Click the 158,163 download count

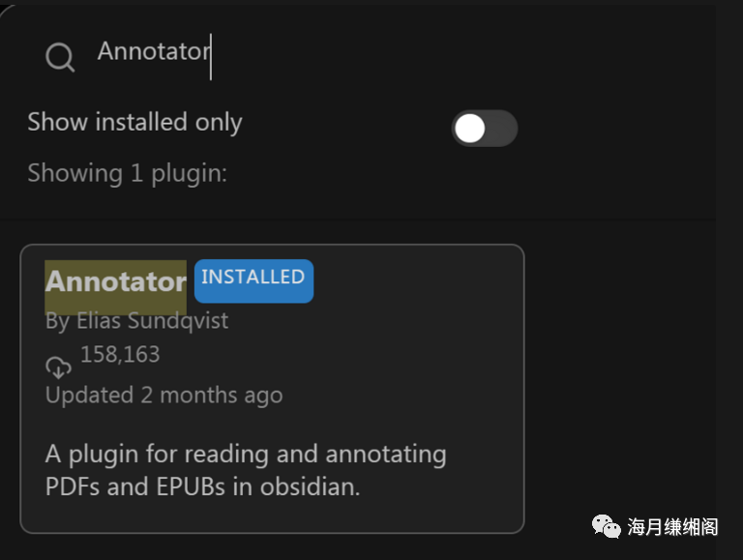(x=120, y=354)
